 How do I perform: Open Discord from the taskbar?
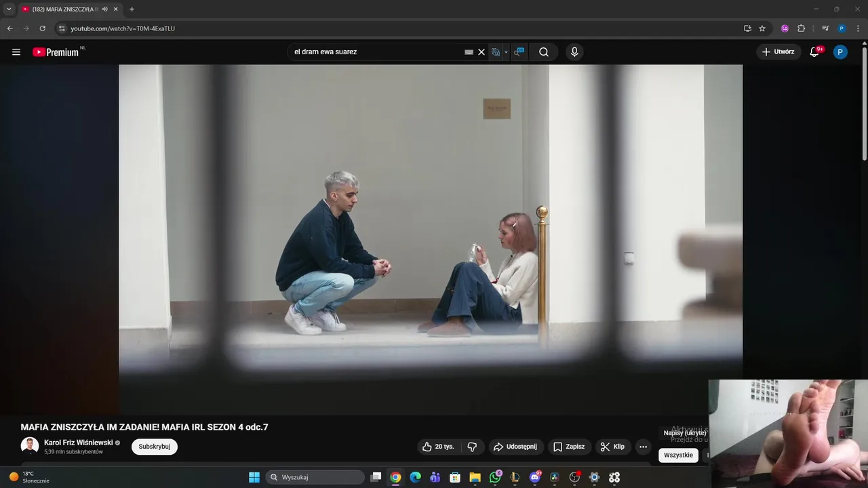click(535, 477)
